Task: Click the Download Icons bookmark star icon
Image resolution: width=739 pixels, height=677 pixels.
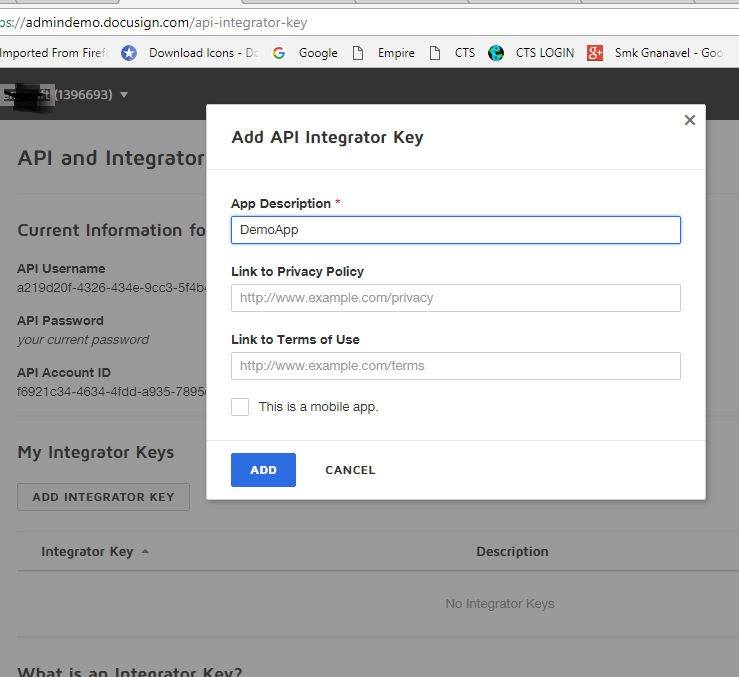Action: click(x=129, y=53)
